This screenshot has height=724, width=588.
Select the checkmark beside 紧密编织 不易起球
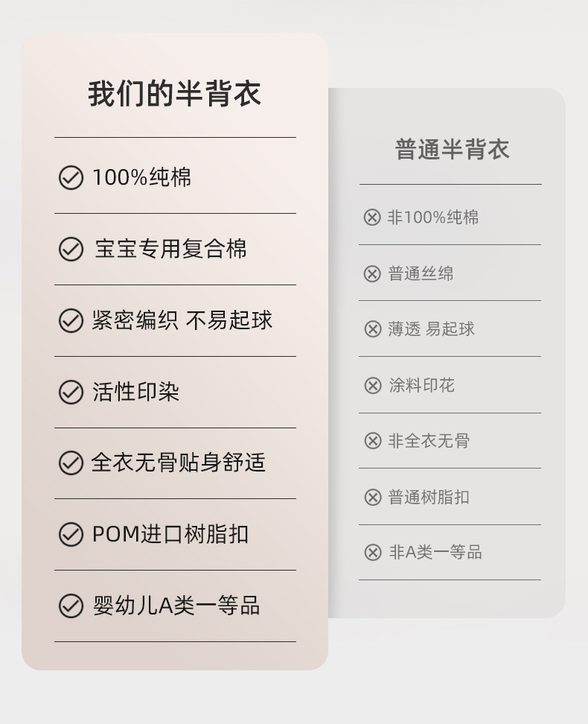coord(71,321)
